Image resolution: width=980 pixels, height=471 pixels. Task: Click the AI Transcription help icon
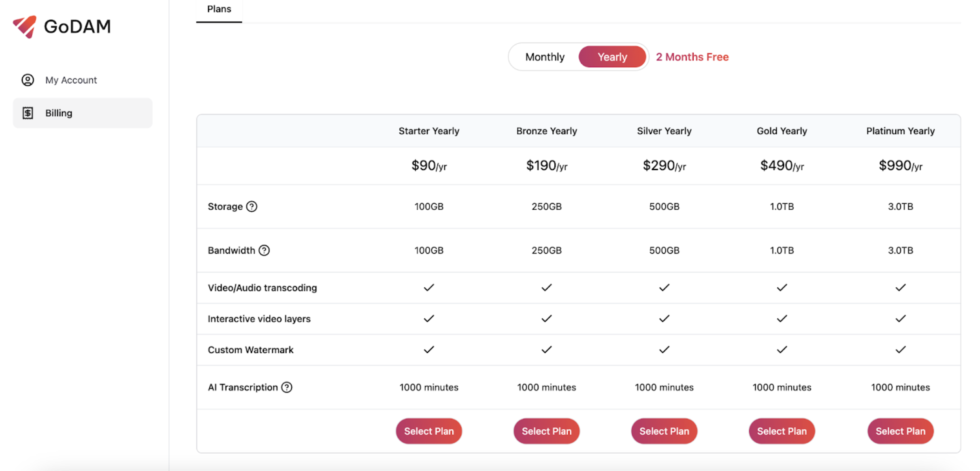287,387
